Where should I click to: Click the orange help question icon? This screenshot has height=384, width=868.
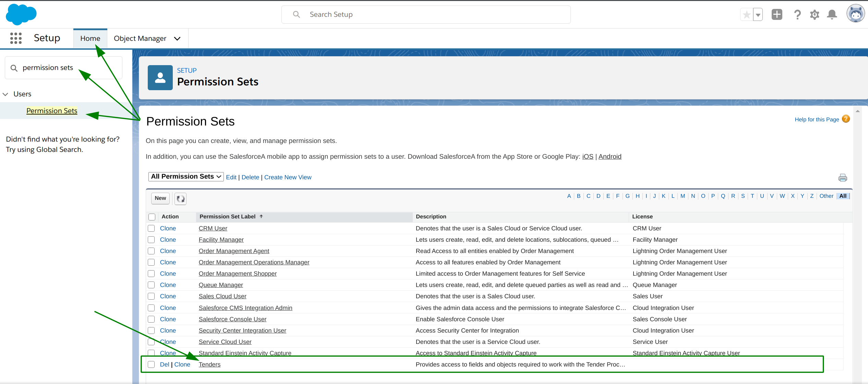pos(846,119)
